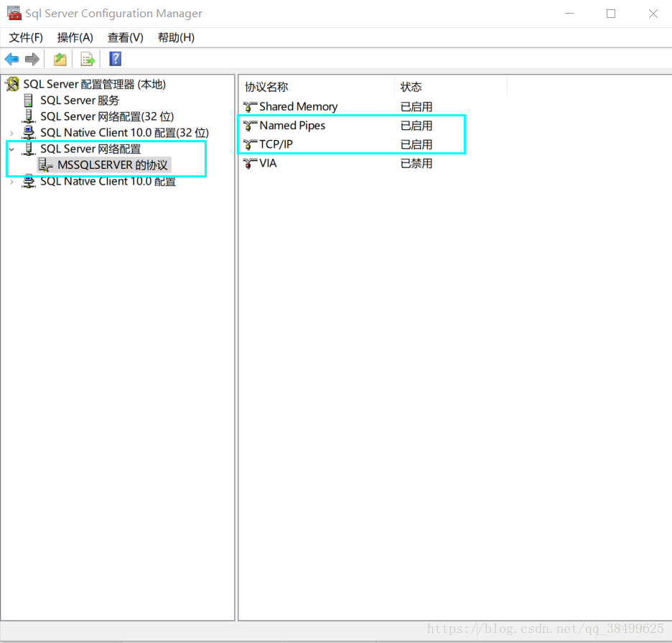This screenshot has width=672, height=643.
Task: Select the VIA protocol row
Action: coord(268,163)
